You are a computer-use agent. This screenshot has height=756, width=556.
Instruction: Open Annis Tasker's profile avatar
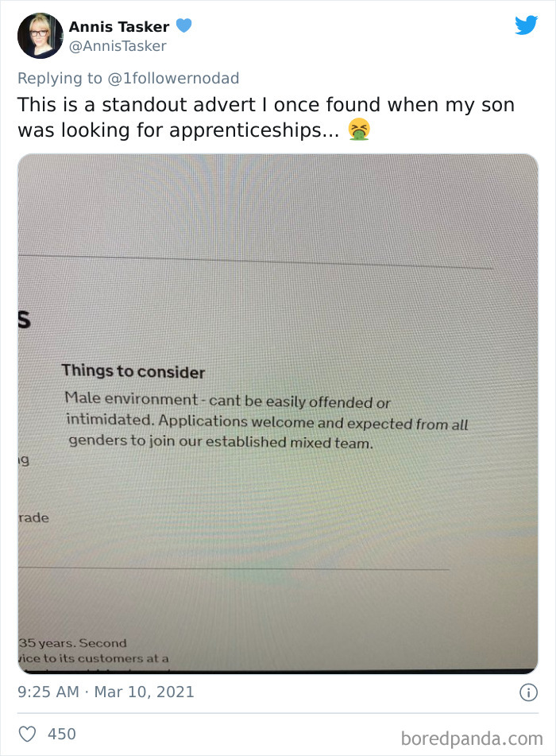40,35
